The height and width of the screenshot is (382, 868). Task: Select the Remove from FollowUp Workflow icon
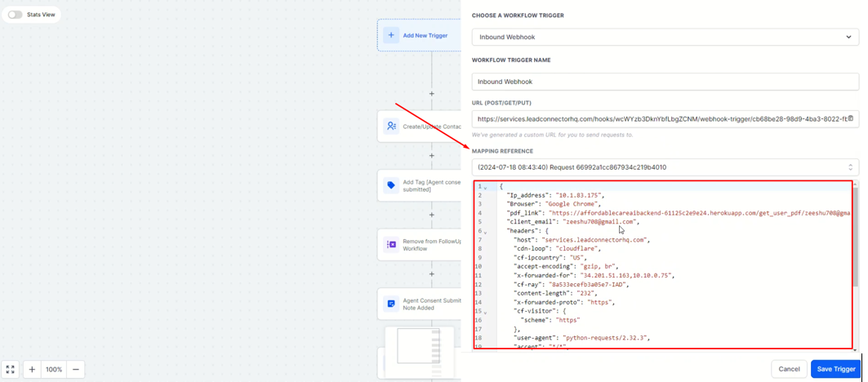(391, 244)
